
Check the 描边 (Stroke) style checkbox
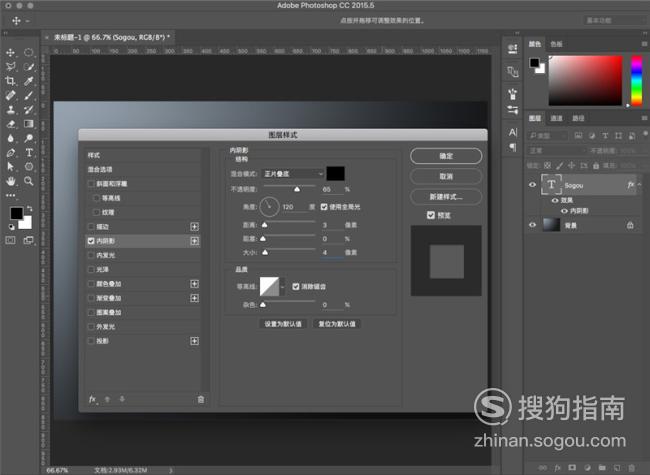(91, 227)
